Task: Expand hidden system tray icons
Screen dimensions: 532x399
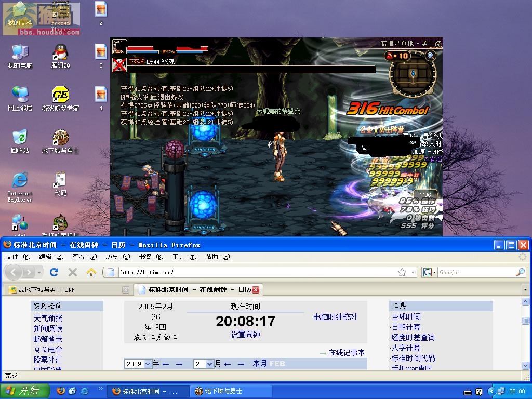Action: pyautogui.click(x=491, y=392)
